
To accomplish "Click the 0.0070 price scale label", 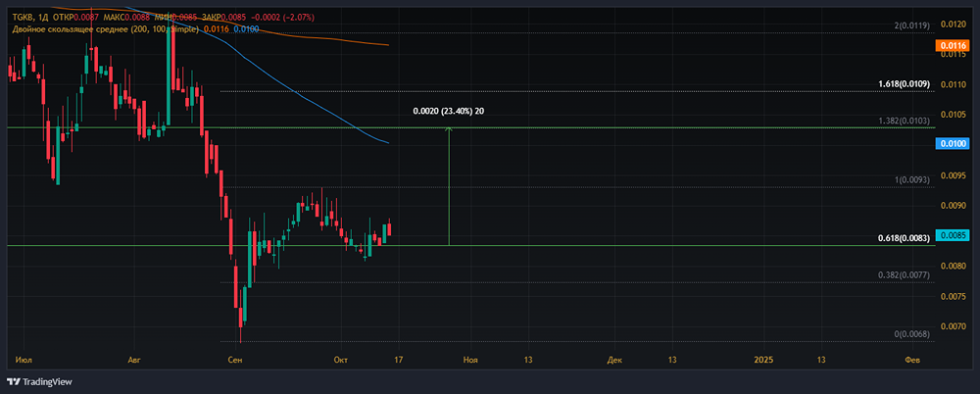I will [x=952, y=326].
